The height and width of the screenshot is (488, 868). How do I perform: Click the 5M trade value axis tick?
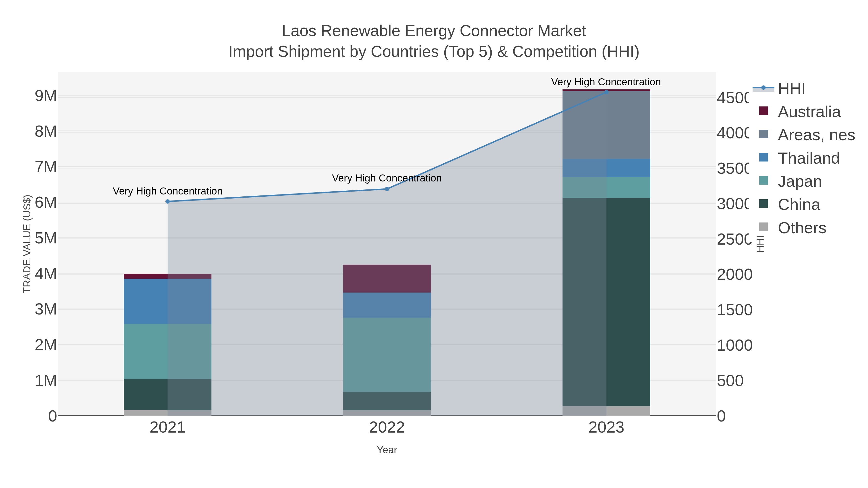click(x=46, y=238)
